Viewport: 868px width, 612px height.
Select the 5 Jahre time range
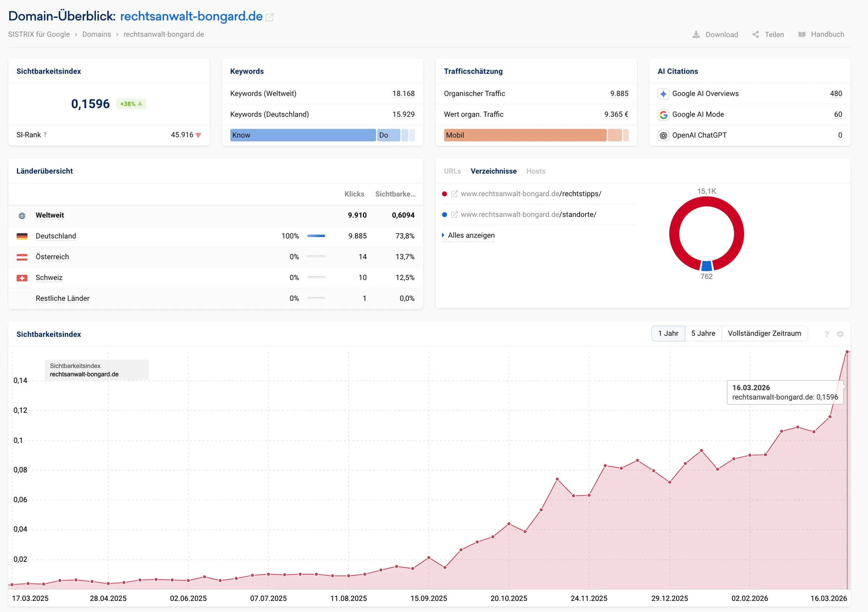point(703,333)
